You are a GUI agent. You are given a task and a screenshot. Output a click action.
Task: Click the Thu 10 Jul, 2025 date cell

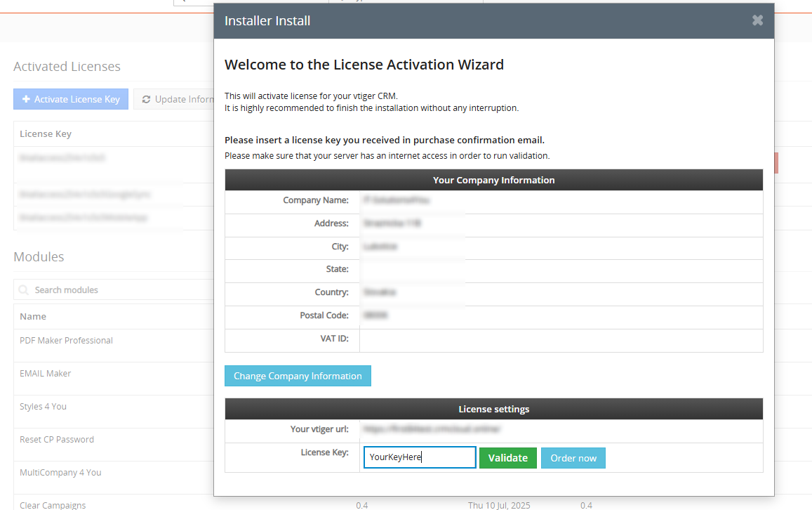[x=499, y=505]
